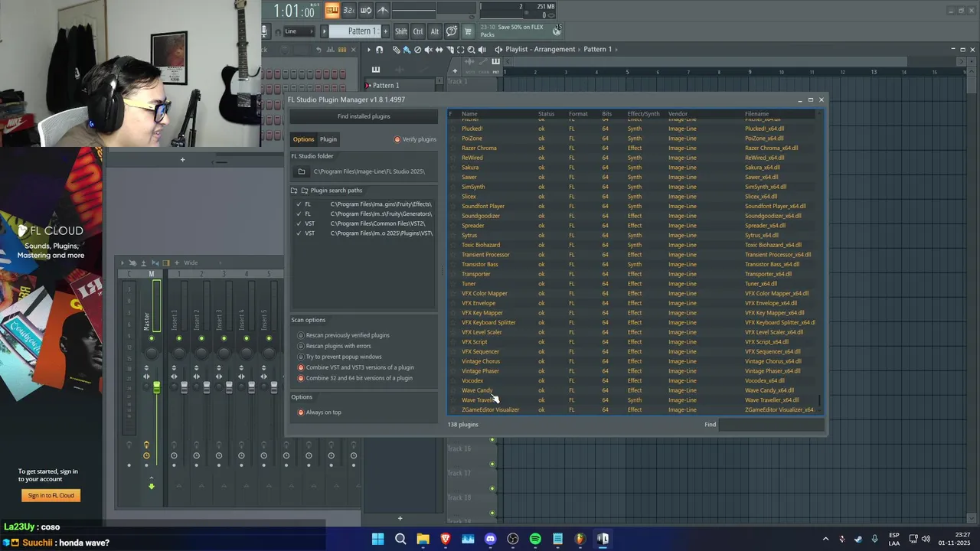Toggle the Ctrl modifier button

pos(418,31)
